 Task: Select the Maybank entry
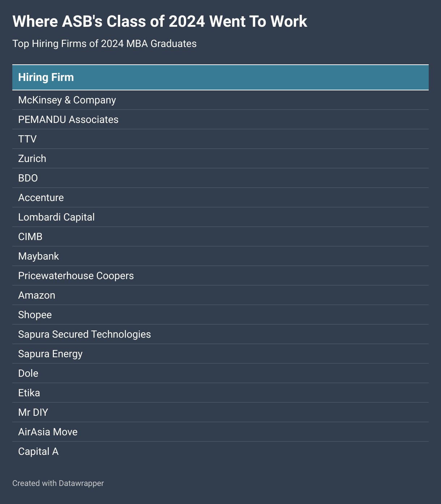(38, 256)
